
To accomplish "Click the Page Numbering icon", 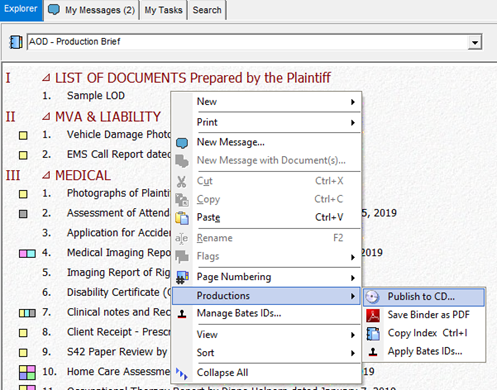I will 182,277.
